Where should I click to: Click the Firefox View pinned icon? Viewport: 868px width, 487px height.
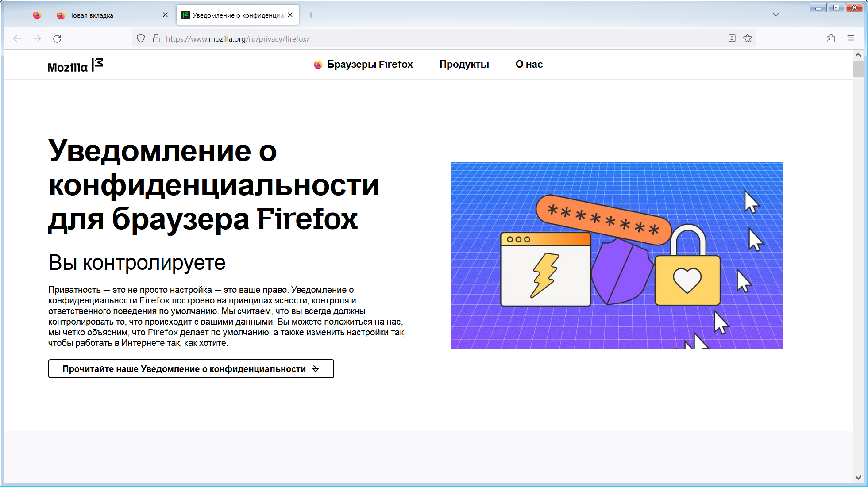pos(37,15)
